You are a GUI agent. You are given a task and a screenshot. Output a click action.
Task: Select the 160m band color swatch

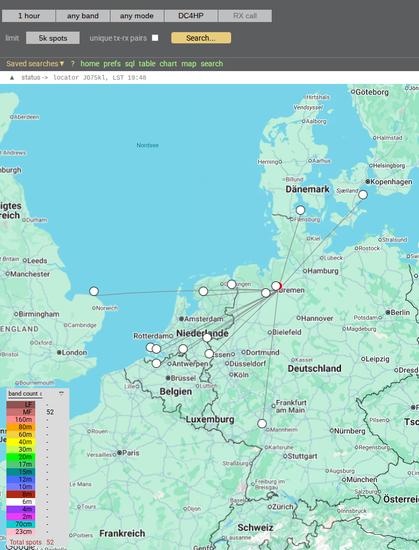(21, 420)
